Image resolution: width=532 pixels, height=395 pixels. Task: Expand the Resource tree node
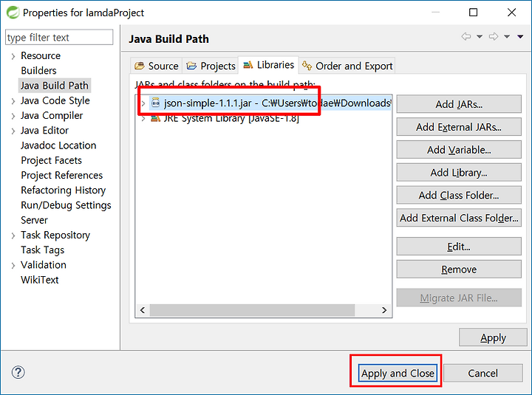point(13,56)
